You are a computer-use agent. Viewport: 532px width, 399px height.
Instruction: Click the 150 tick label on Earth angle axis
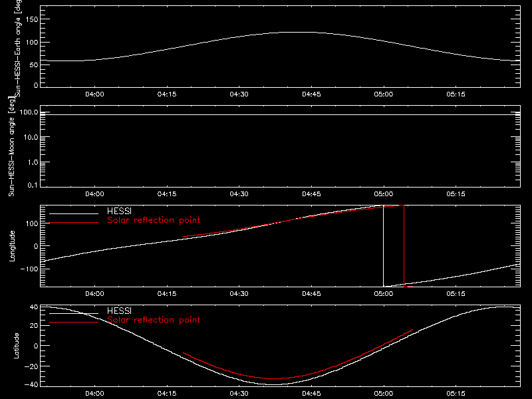tap(32, 19)
